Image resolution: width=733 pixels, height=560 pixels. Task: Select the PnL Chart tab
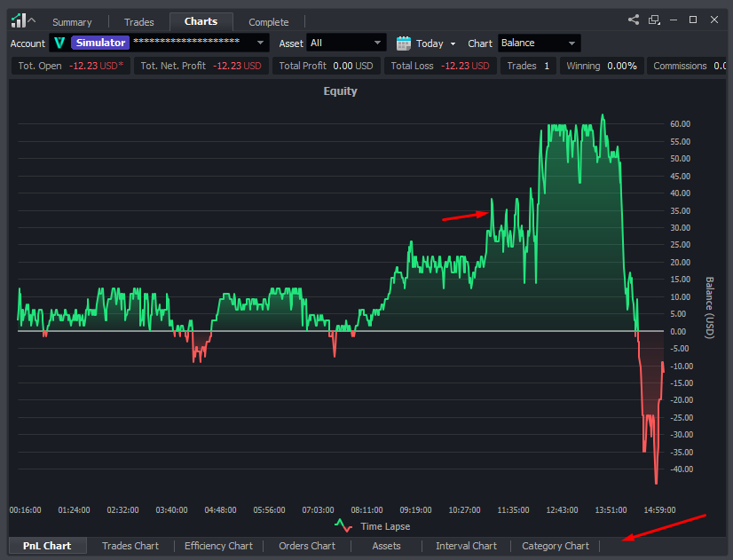click(x=47, y=546)
